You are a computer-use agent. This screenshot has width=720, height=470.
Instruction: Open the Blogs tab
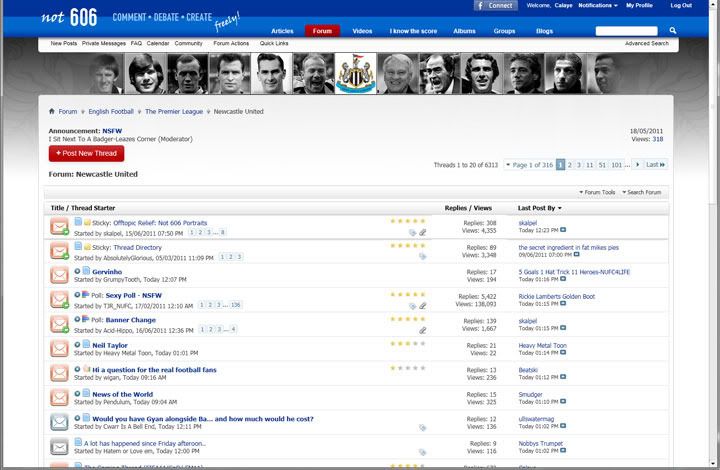tap(544, 31)
